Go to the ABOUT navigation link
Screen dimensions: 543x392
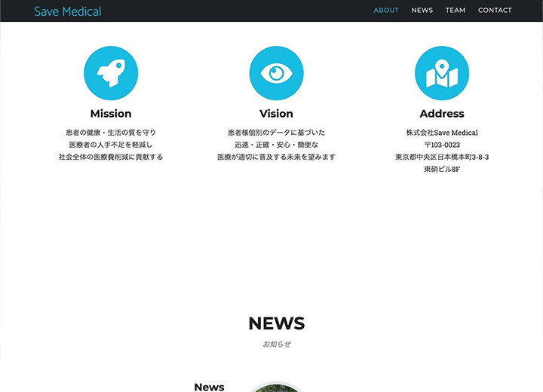[x=386, y=11]
